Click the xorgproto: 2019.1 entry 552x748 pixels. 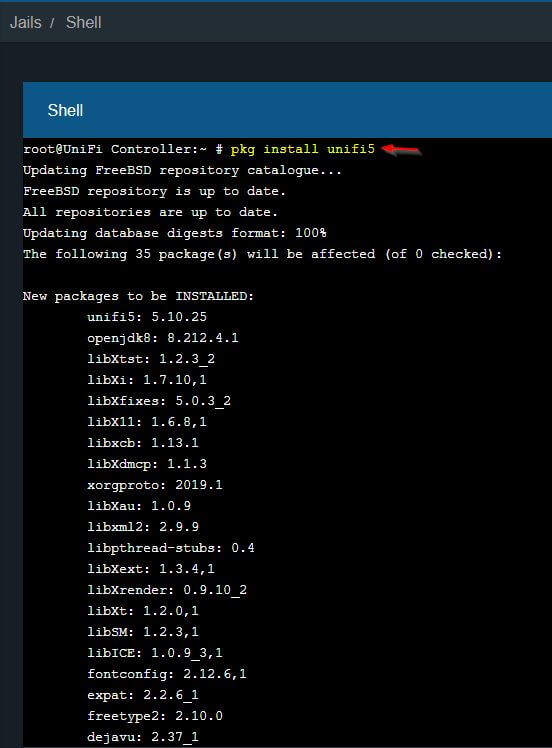tap(155, 485)
